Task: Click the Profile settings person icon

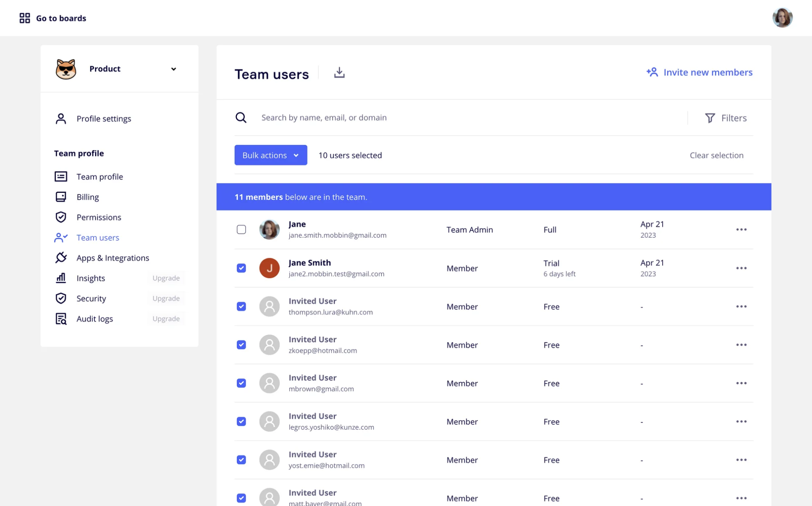Action: [61, 119]
